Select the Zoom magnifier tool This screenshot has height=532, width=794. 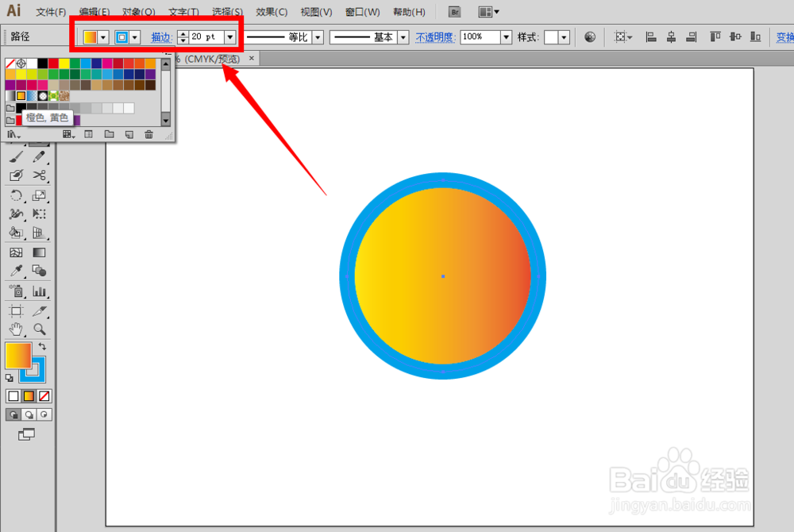[x=39, y=329]
